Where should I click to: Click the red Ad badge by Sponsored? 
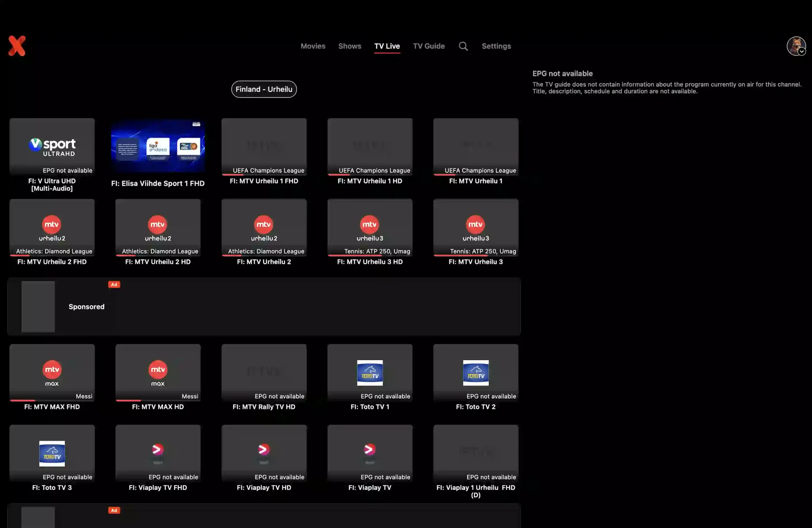click(114, 284)
